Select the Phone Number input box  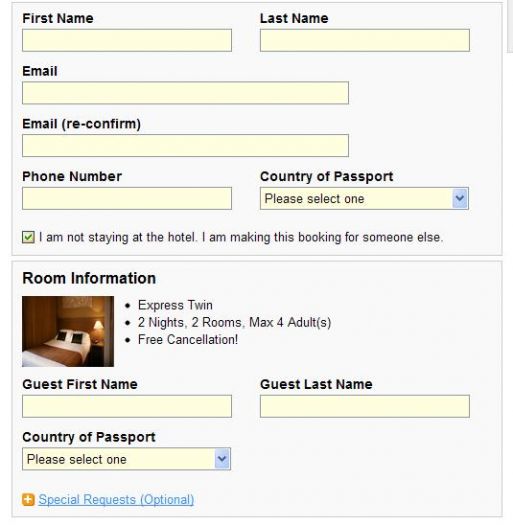coord(127,198)
